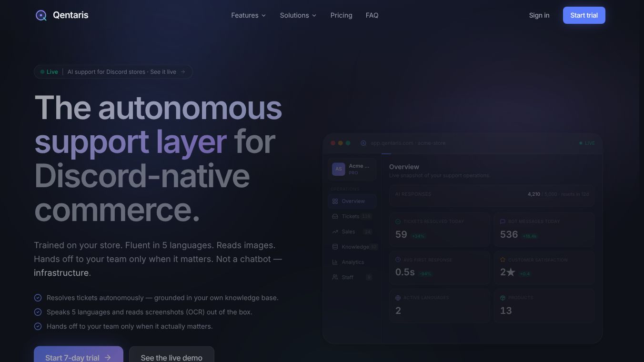Click the Start trial button
The height and width of the screenshot is (362, 644).
pyautogui.click(x=584, y=15)
